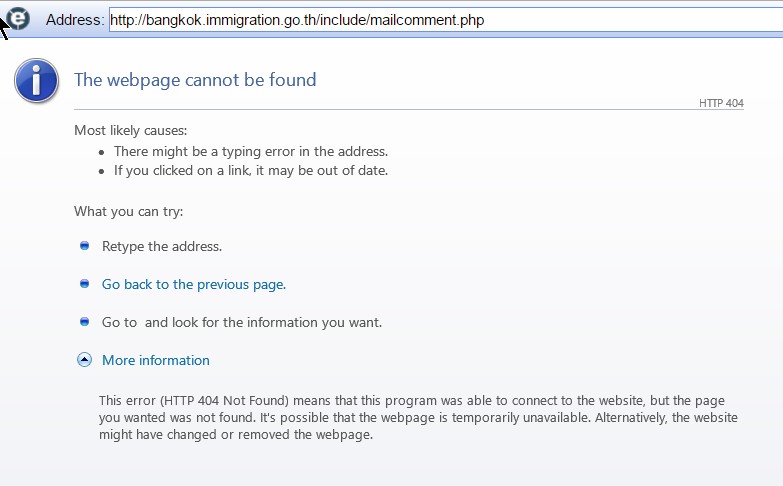Click the HTTP 404 Not Found explanation paragraph

418,418
